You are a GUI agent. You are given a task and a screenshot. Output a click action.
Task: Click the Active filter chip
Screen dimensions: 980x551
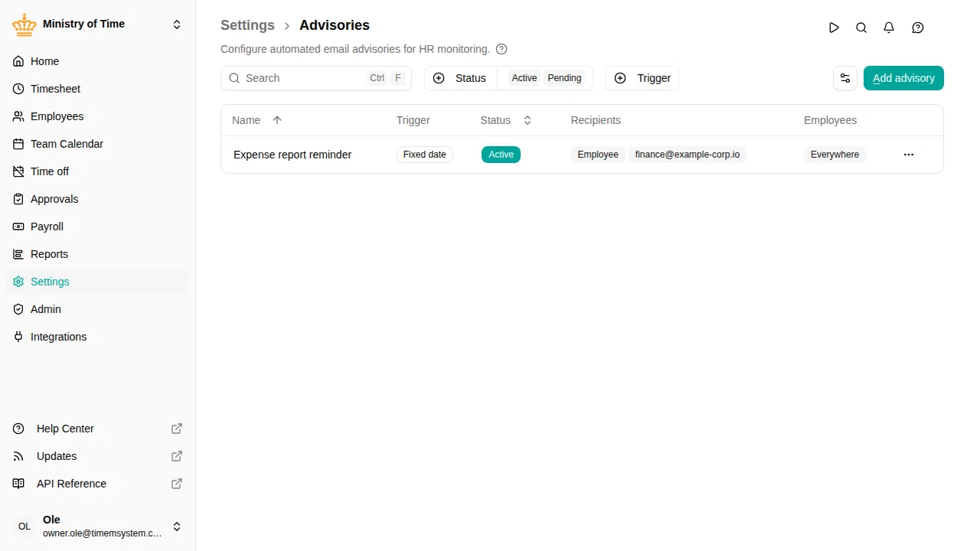pos(524,78)
